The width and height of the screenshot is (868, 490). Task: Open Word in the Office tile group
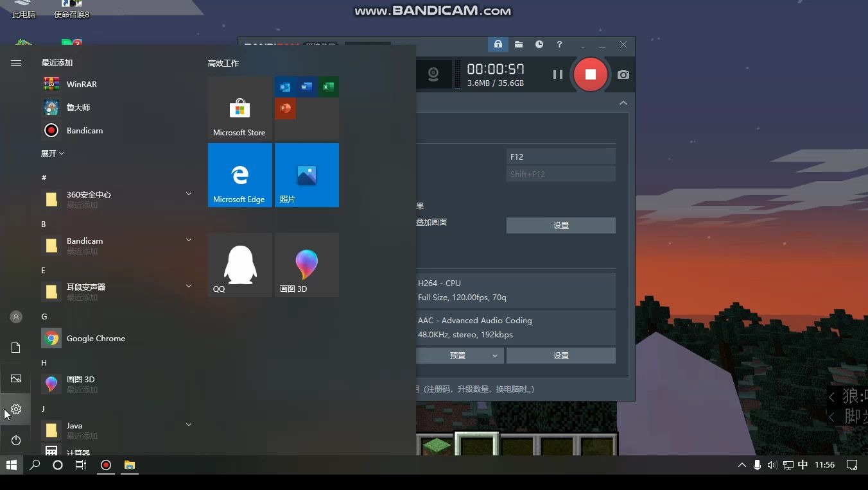[x=306, y=87]
